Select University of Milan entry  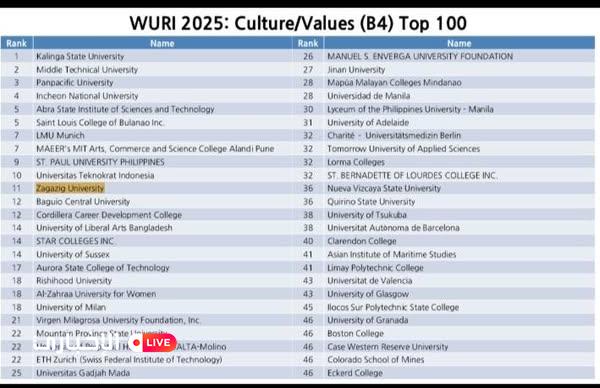click(71, 307)
